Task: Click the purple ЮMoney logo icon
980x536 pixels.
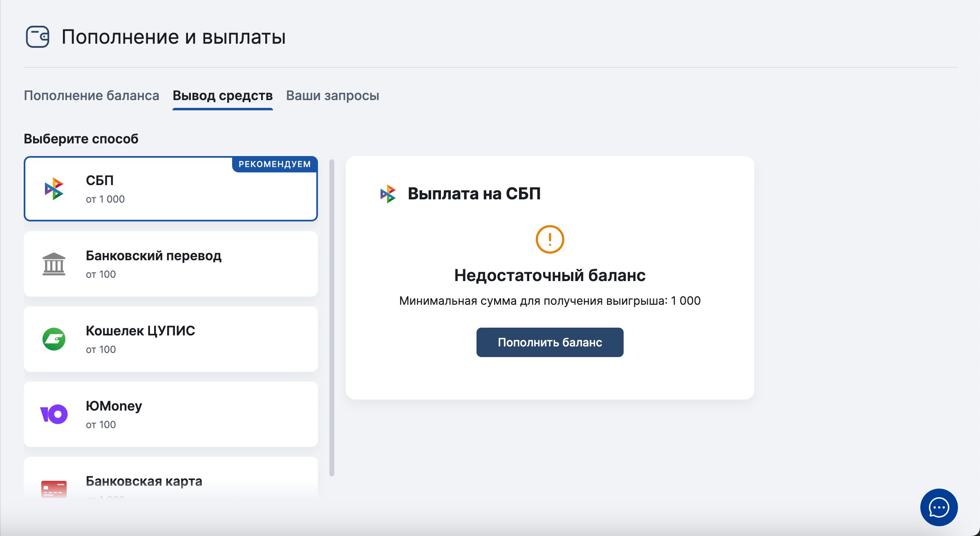Action: click(54, 414)
